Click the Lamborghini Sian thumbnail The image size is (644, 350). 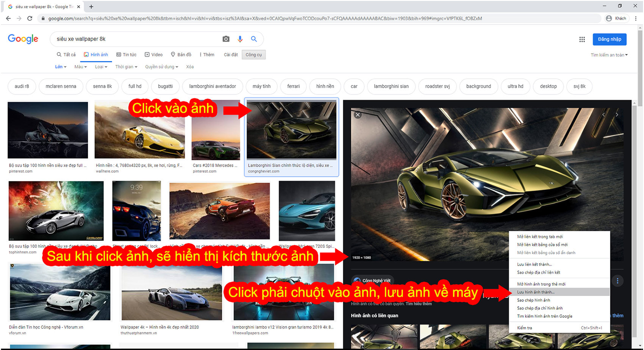pyautogui.click(x=291, y=129)
